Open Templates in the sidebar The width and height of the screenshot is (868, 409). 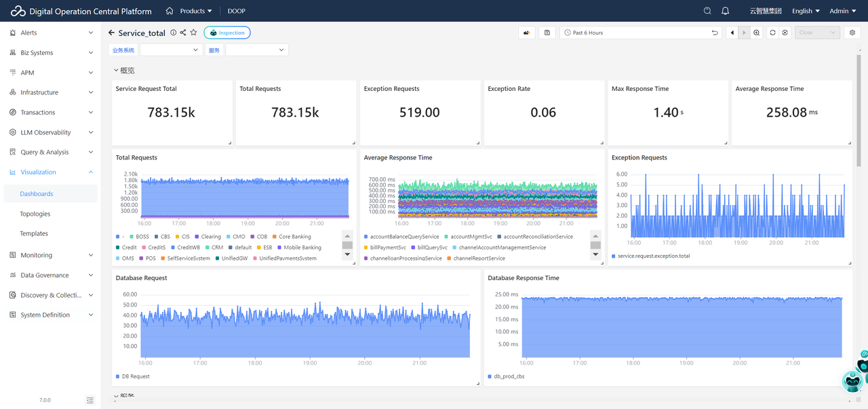click(x=51, y=233)
